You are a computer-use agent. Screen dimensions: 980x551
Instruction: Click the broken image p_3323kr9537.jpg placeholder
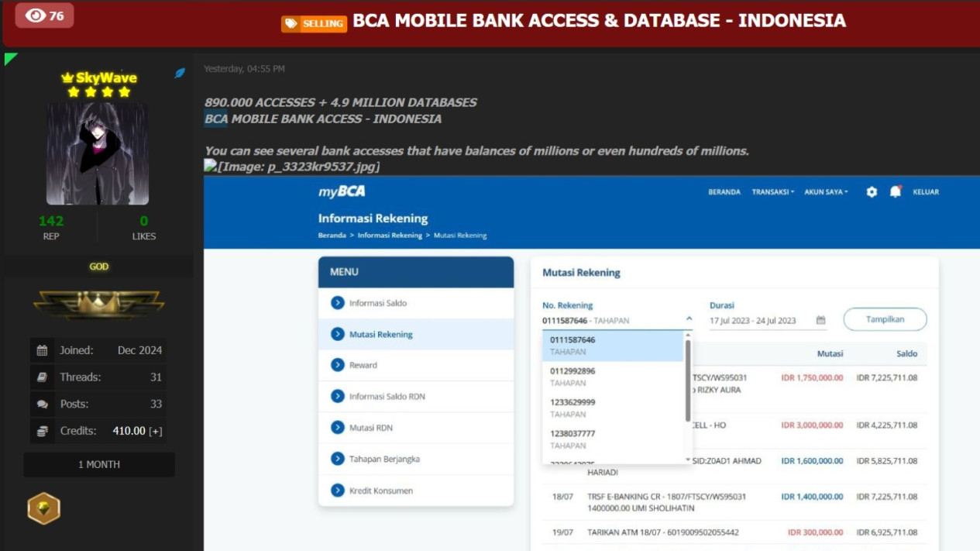tap(292, 167)
